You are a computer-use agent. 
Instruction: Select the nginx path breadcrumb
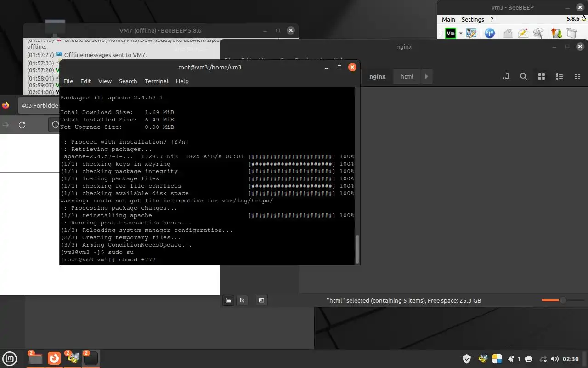coord(377,76)
